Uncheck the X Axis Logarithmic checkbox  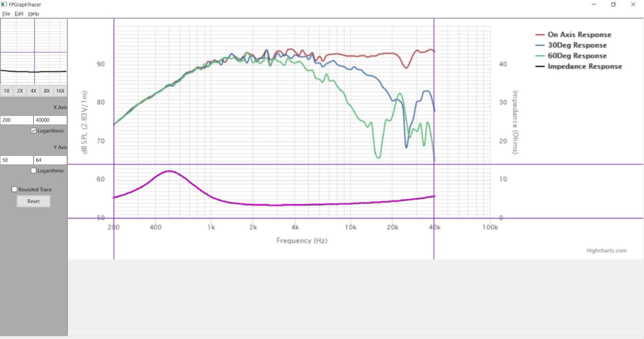(x=34, y=131)
